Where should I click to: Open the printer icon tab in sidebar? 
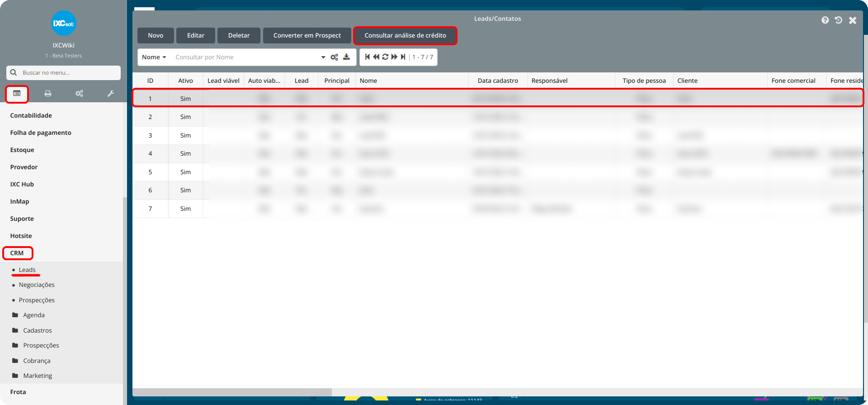click(48, 93)
